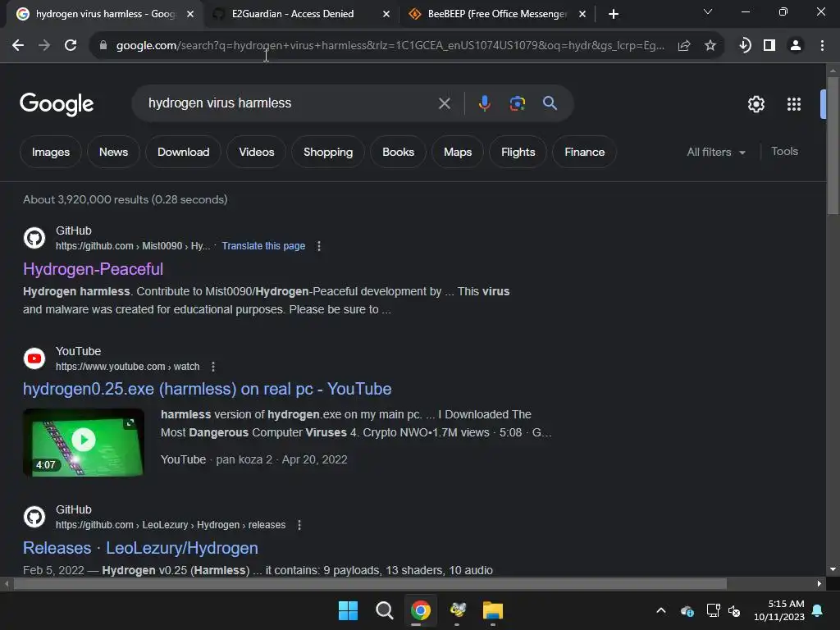This screenshot has width=840, height=630.
Task: Search by voice microphone icon
Action: pyautogui.click(x=484, y=103)
